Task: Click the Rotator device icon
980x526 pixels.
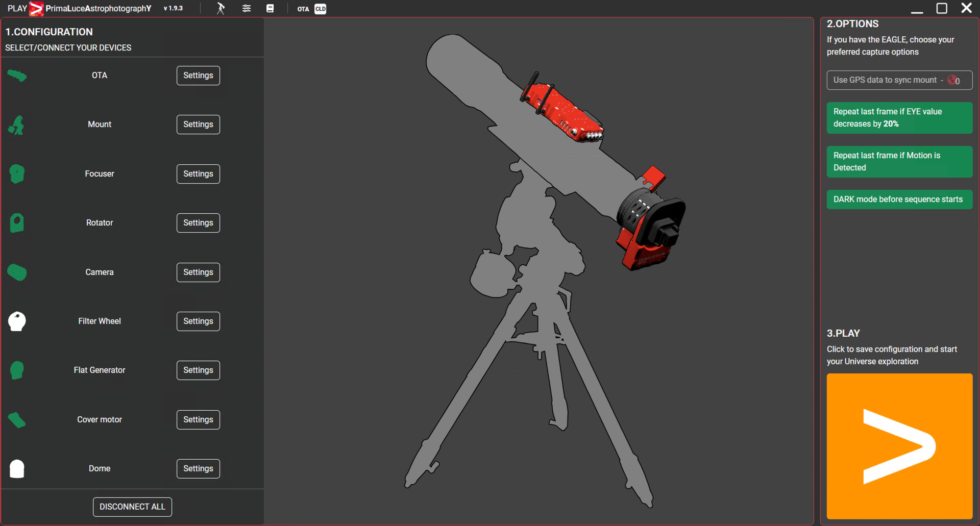Action: tap(17, 223)
